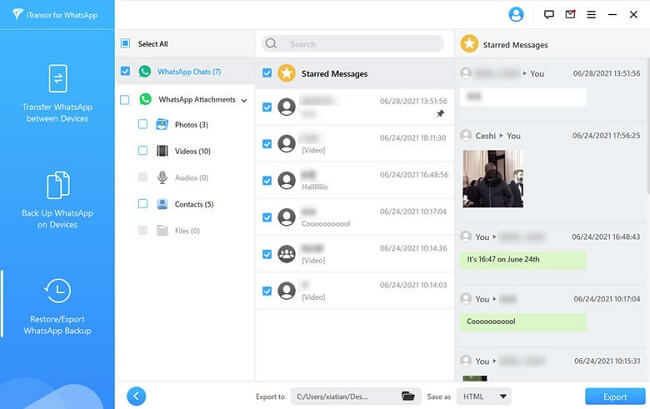Browse export folder with folder icon

coord(408,396)
